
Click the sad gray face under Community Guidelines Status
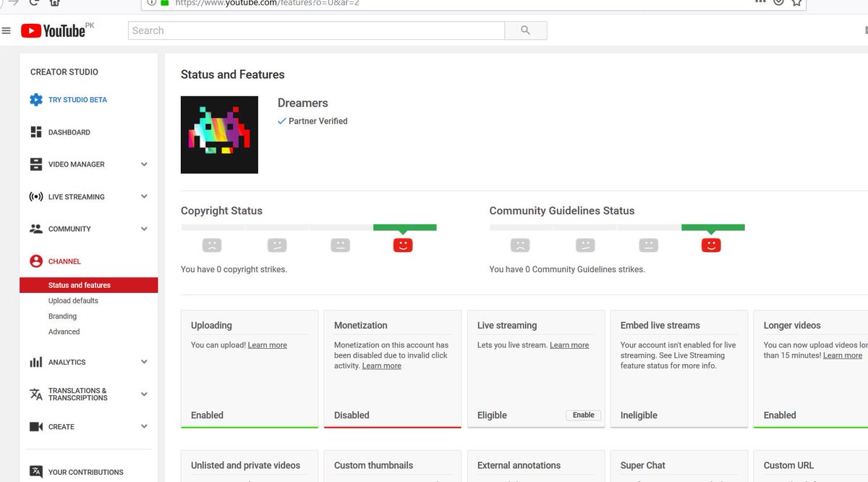point(520,245)
